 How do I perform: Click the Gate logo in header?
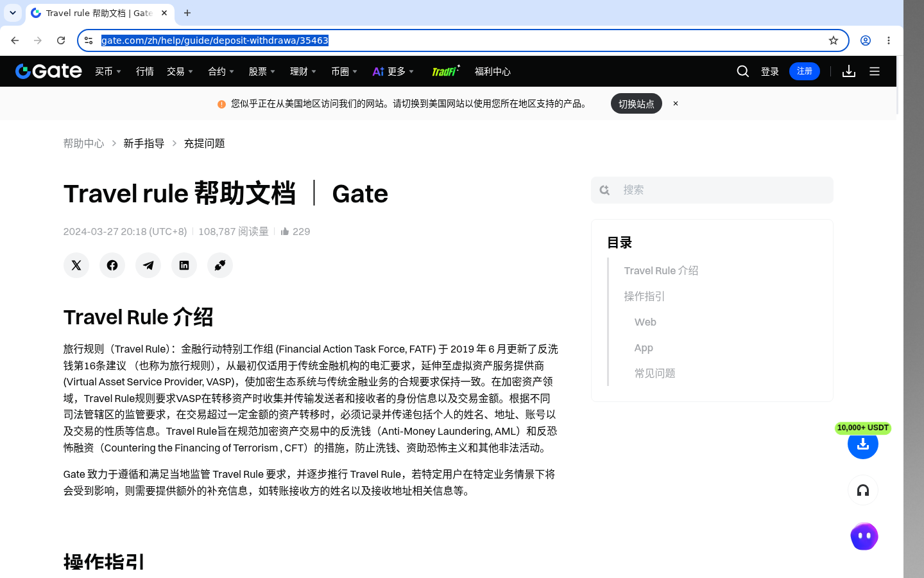point(49,71)
